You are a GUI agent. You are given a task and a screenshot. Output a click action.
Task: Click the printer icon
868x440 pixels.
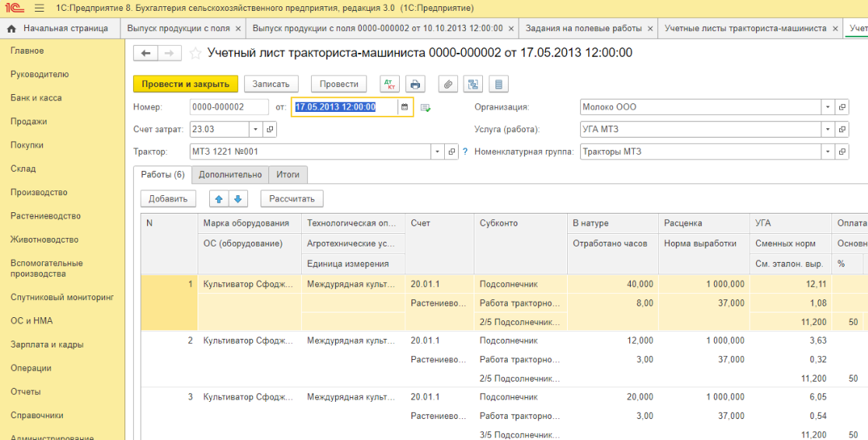pos(415,84)
